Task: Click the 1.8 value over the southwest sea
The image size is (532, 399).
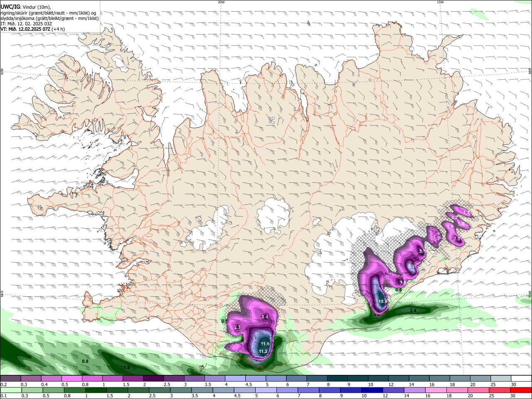Action: click(127, 367)
